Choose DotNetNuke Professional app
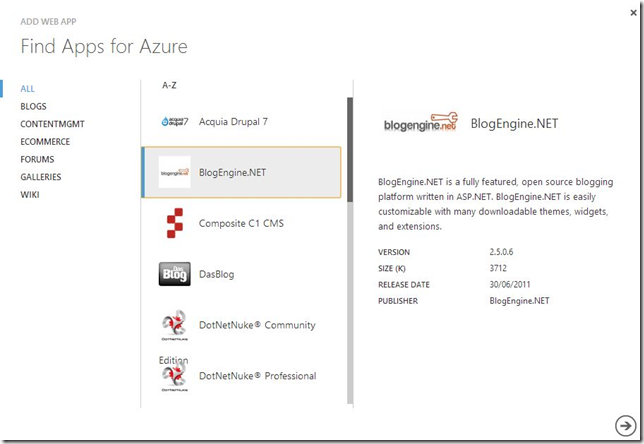This screenshot has width=644, height=444. pyautogui.click(x=242, y=376)
